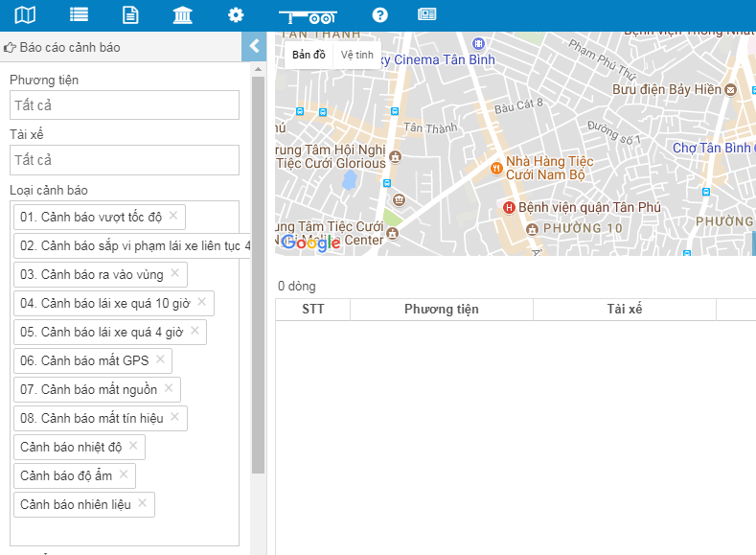The image size is (756, 555).
Task: Open the map view icon in top bar
Action: pyautogui.click(x=26, y=14)
